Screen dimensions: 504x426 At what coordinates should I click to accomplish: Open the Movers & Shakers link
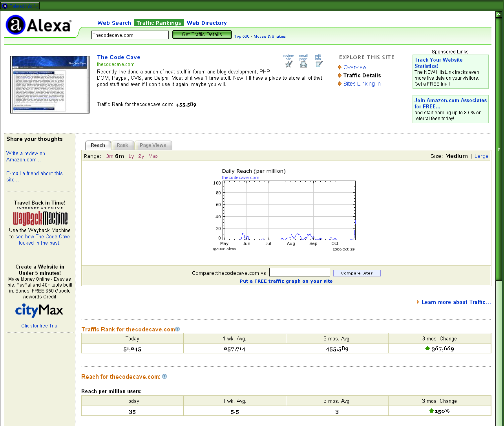click(x=270, y=37)
